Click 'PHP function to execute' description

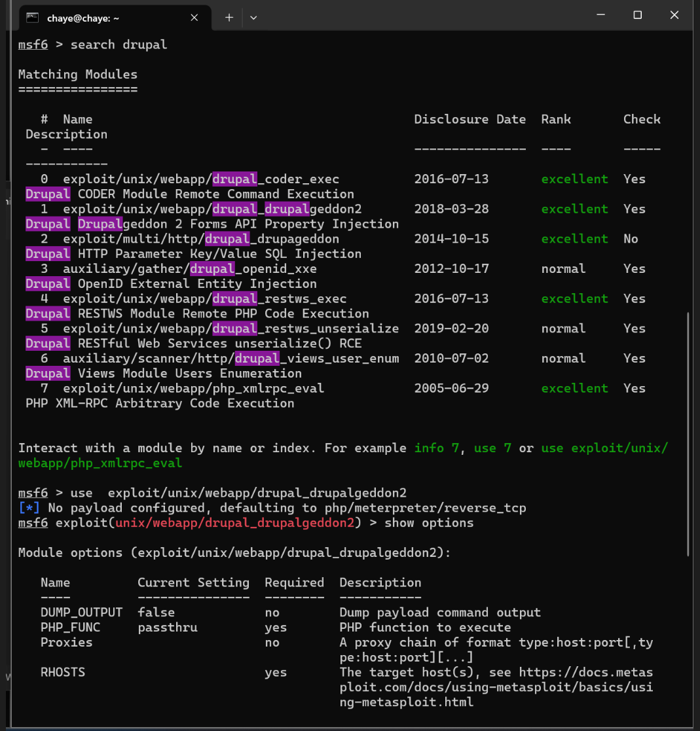point(426,627)
